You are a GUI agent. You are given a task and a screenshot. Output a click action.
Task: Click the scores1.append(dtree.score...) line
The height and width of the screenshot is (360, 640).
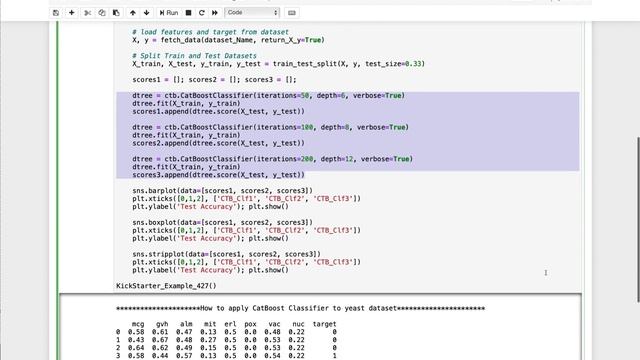[218, 111]
